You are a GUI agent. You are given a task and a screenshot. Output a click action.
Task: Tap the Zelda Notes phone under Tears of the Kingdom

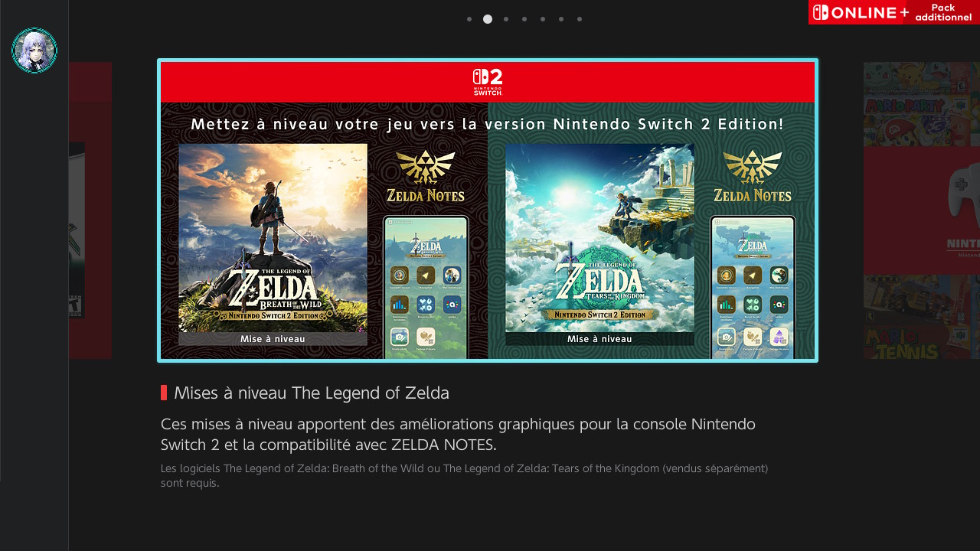(x=753, y=287)
